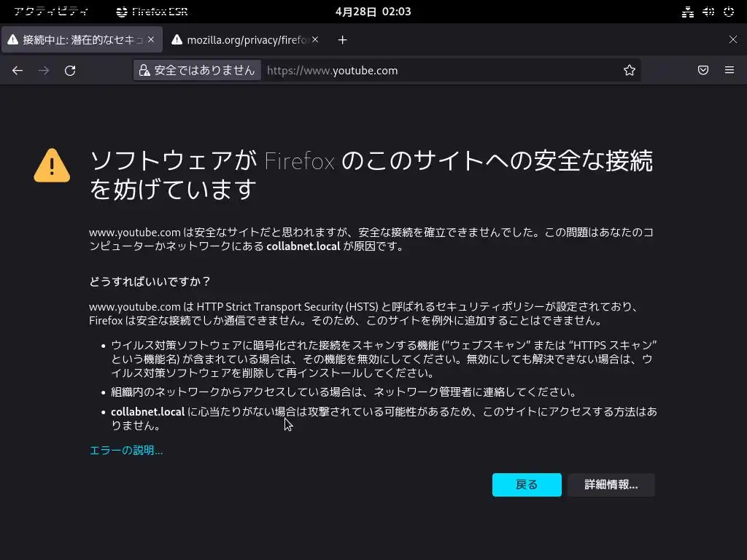The image size is (747, 560).
Task: Open a new tab with the plus button
Action: click(x=342, y=40)
